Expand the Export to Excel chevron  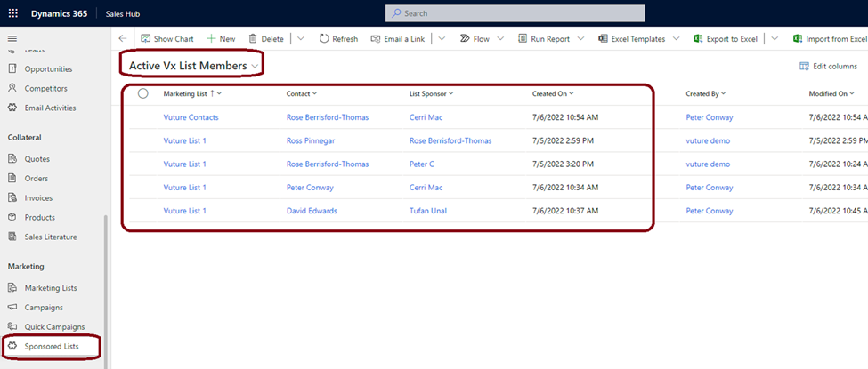[775, 39]
